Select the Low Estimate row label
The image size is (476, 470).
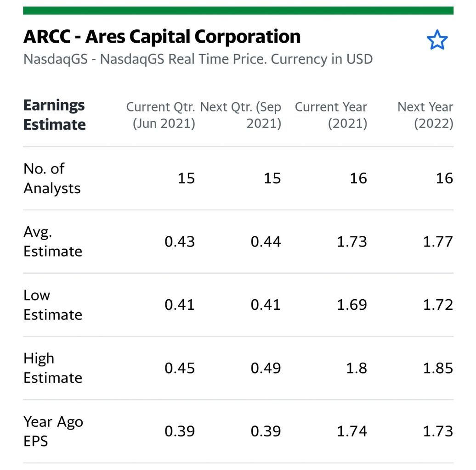[53, 305]
